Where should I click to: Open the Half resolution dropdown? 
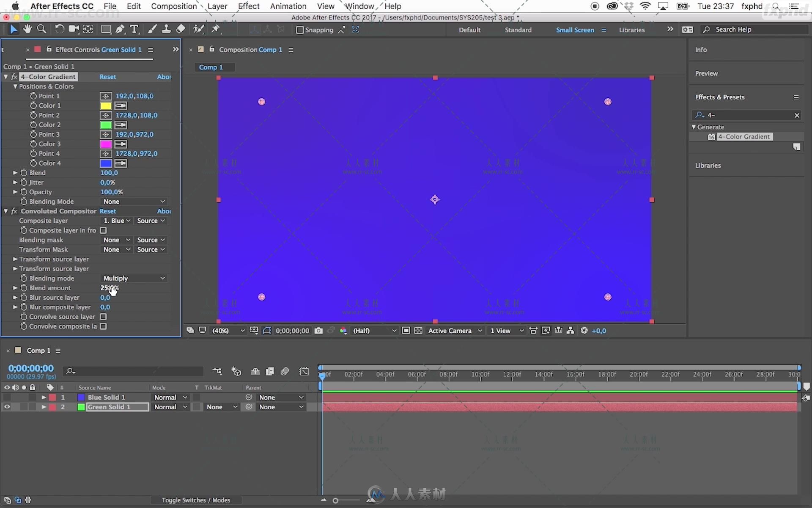pyautogui.click(x=374, y=331)
